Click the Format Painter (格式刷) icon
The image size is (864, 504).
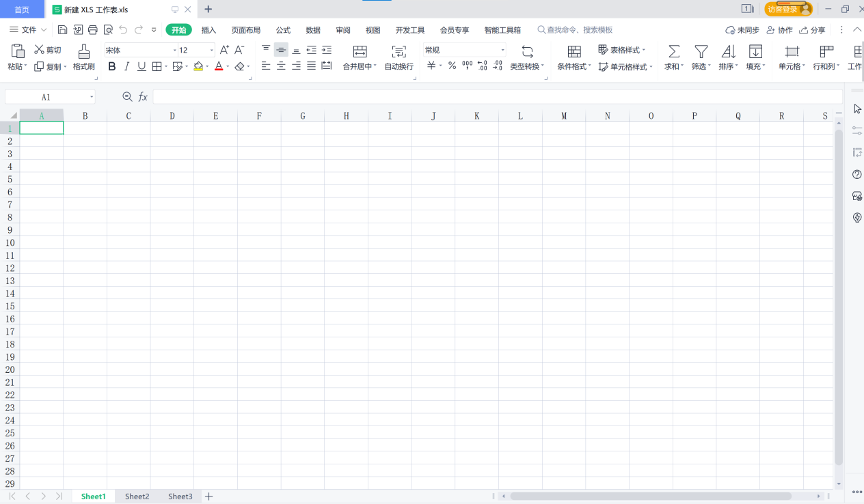coord(83,52)
